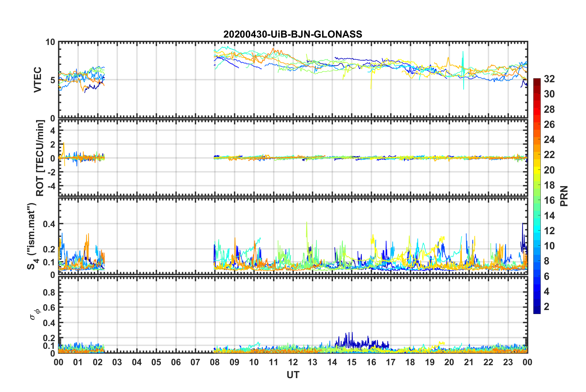The image size is (586, 392).
Task: Click colorbar tick label 16
Action: 549,200
